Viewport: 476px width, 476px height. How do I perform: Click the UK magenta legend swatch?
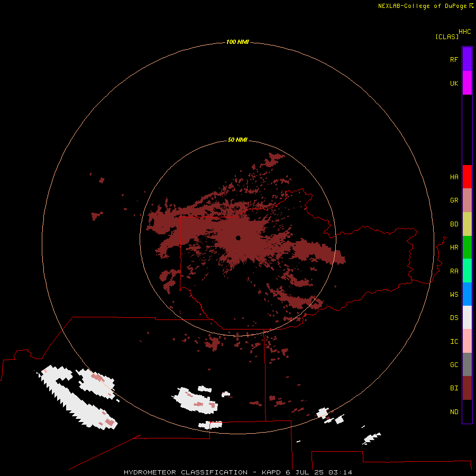[x=467, y=83]
